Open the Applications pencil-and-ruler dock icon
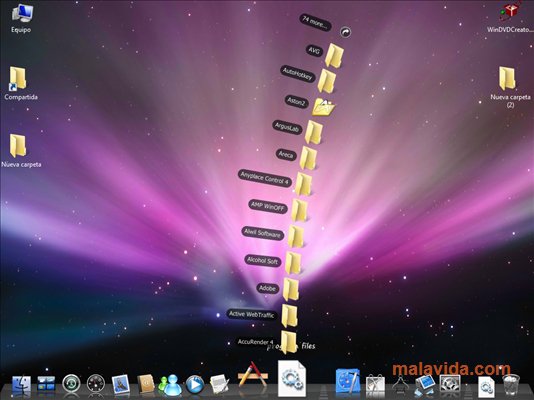534x400 pixels. pos(253,374)
